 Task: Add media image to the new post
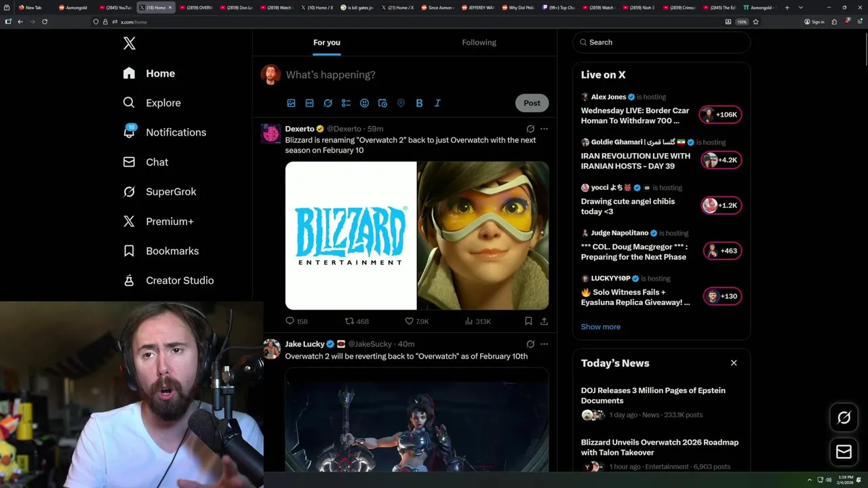[x=291, y=103]
